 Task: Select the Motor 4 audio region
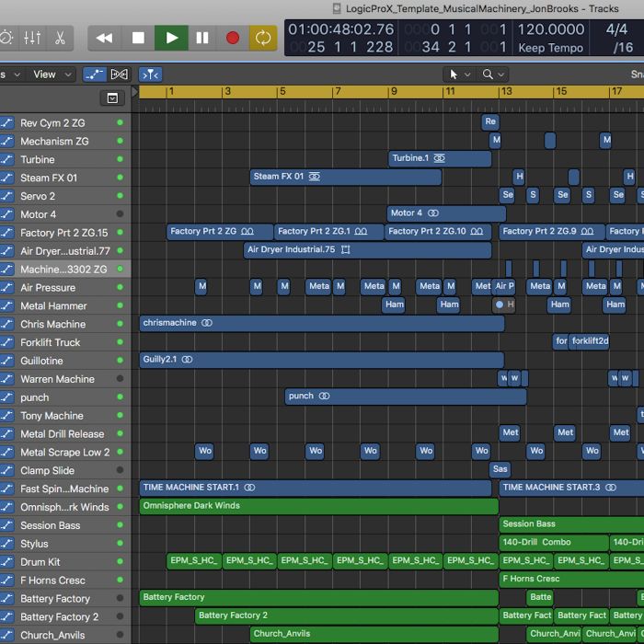[446, 213]
